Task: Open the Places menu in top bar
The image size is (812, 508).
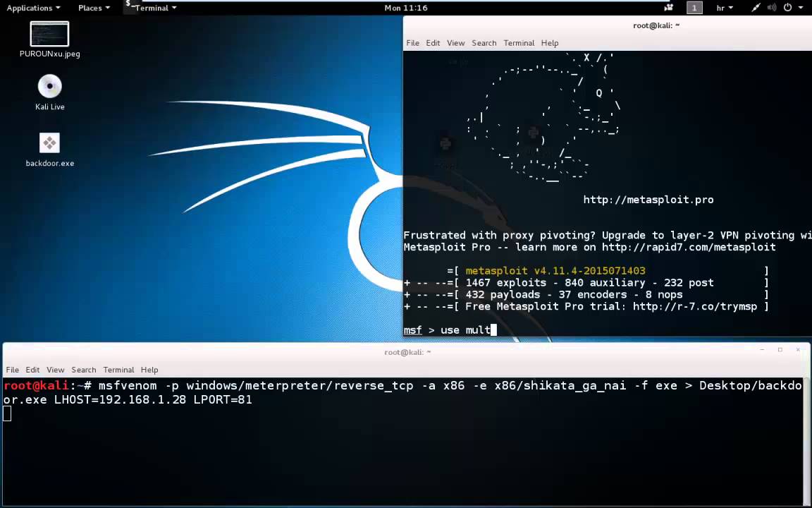Action: [94, 8]
